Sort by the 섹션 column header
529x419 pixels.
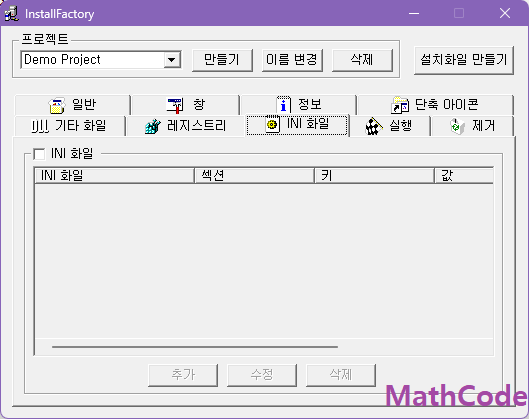[254, 176]
